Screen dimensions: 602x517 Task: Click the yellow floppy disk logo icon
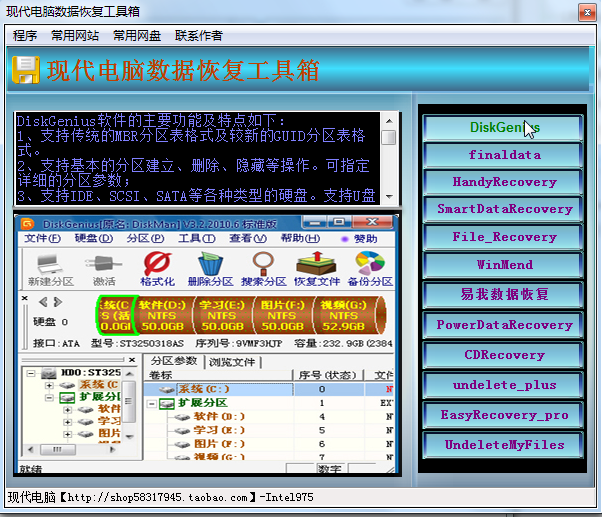point(26,70)
